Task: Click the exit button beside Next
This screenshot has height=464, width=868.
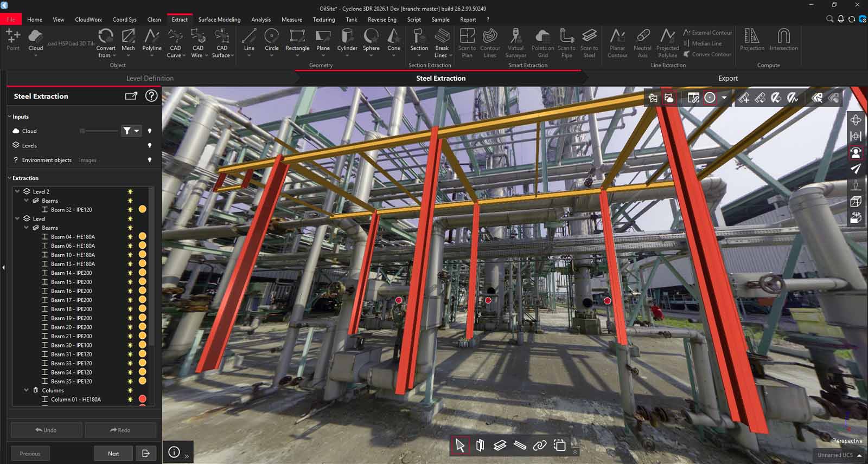Action: (x=146, y=454)
